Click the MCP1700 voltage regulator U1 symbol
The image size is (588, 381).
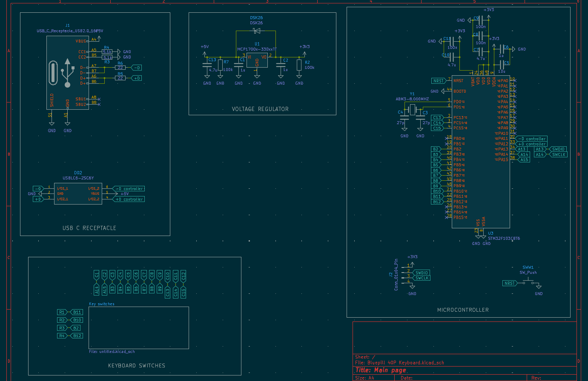(257, 60)
